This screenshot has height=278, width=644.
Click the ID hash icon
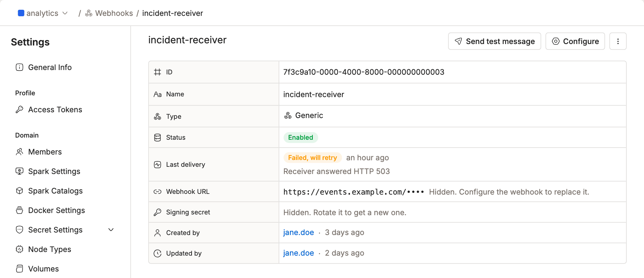click(x=157, y=72)
